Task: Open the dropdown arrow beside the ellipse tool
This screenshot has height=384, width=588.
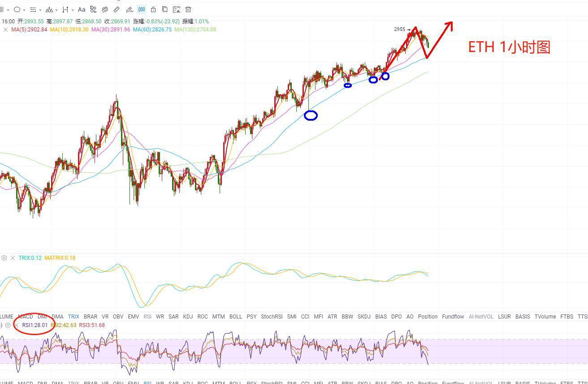Action: [24, 10]
